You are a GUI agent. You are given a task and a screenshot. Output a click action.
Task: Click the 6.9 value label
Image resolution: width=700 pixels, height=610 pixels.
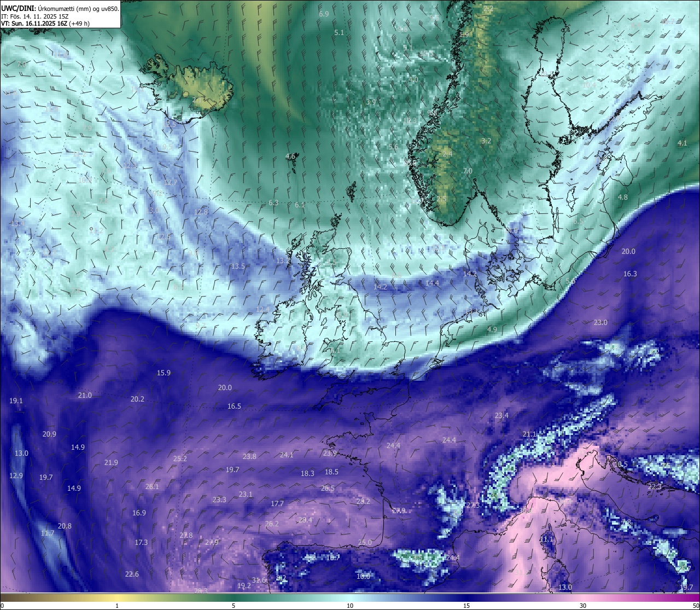point(324,14)
